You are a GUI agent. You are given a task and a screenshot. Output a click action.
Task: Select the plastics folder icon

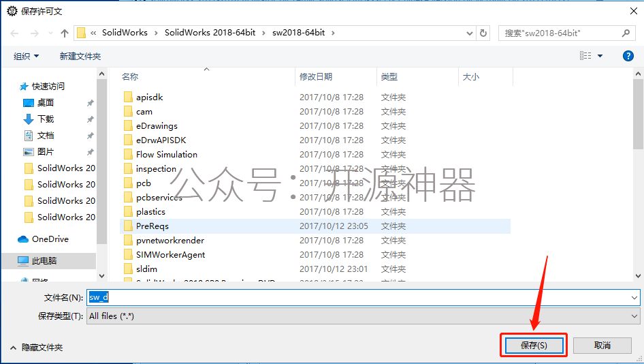(x=128, y=212)
